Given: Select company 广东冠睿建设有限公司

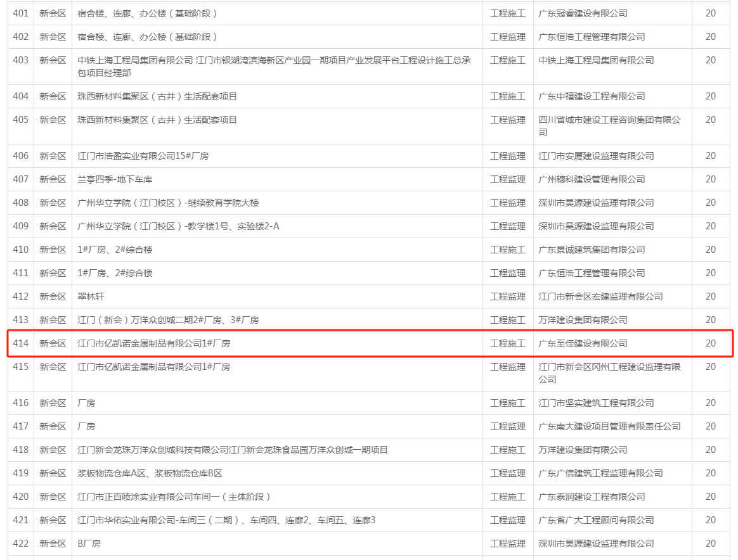Looking at the screenshot, I should click(x=583, y=13).
